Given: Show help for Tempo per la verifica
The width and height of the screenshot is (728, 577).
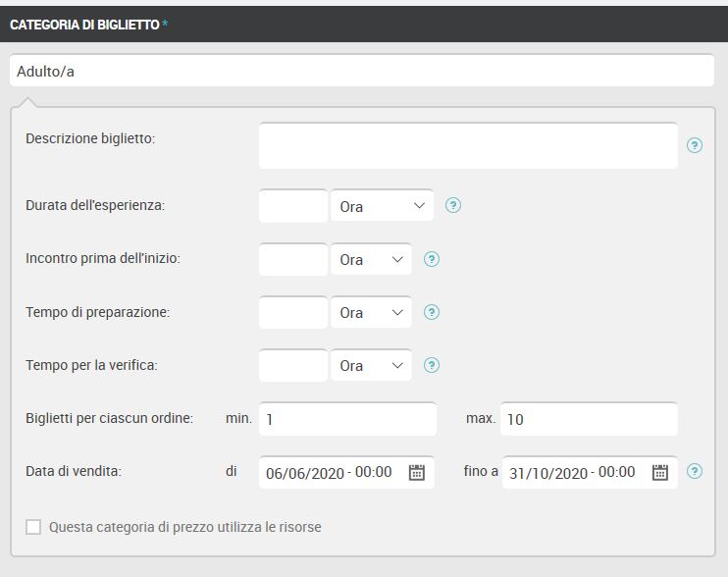Looking at the screenshot, I should (x=432, y=365).
